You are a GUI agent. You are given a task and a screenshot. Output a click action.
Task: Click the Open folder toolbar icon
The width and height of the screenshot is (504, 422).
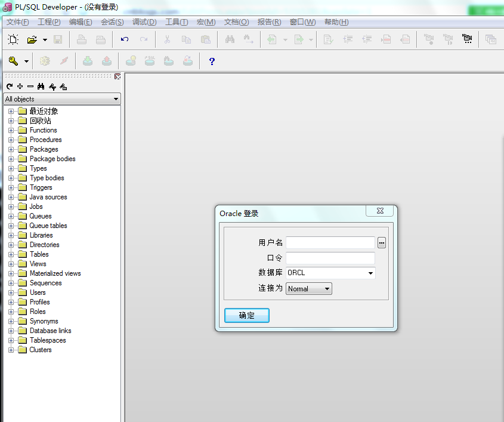click(32, 39)
